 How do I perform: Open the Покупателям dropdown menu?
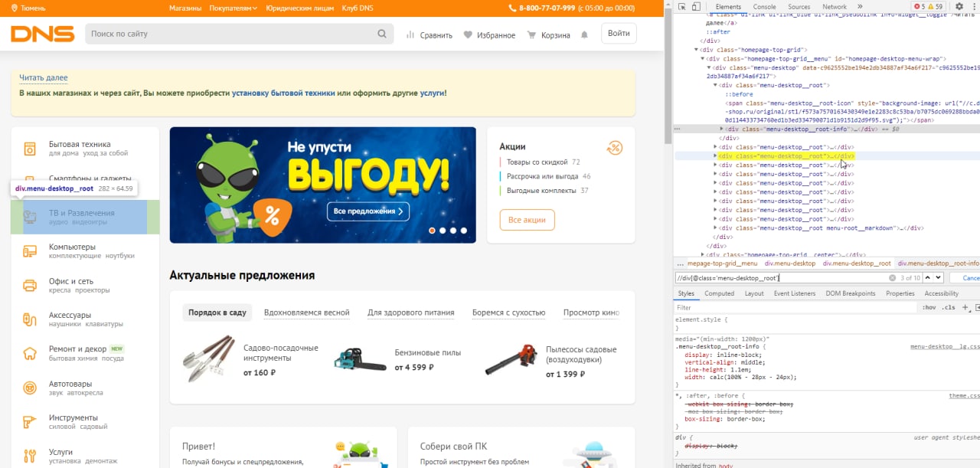(234, 8)
